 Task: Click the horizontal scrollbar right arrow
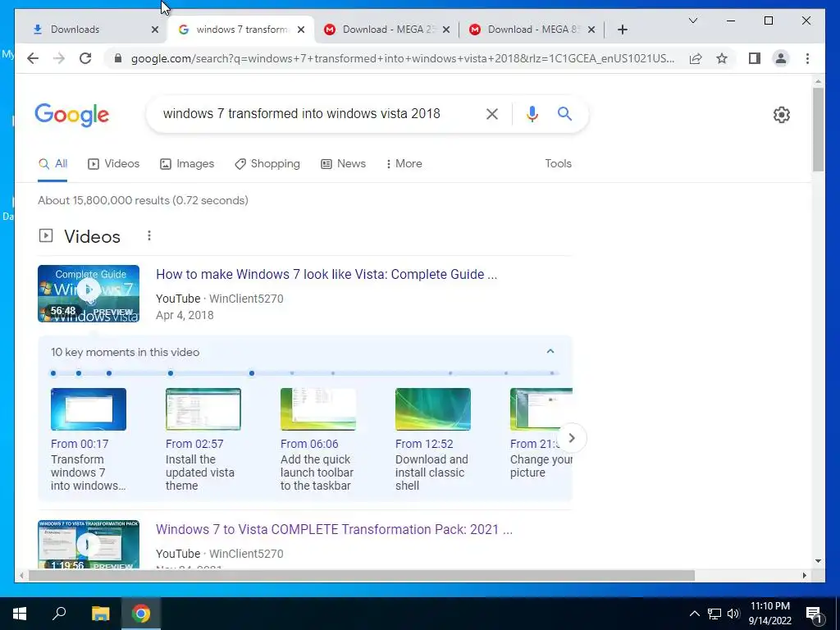click(804, 575)
